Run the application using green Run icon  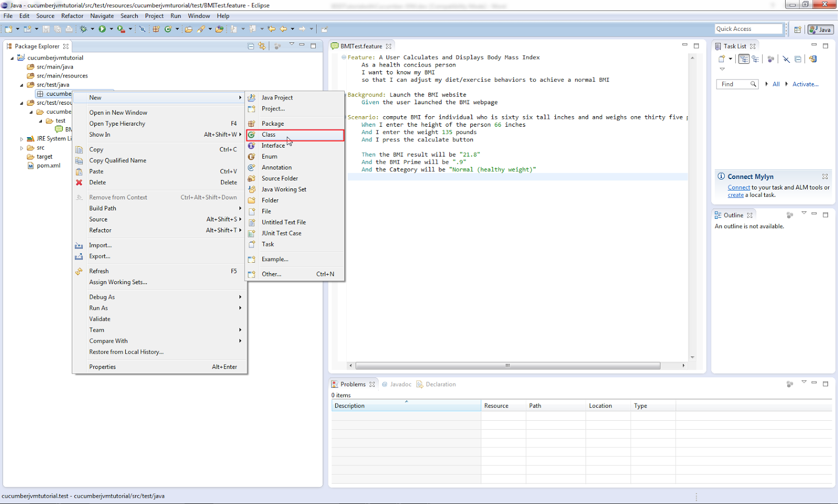pyautogui.click(x=102, y=29)
